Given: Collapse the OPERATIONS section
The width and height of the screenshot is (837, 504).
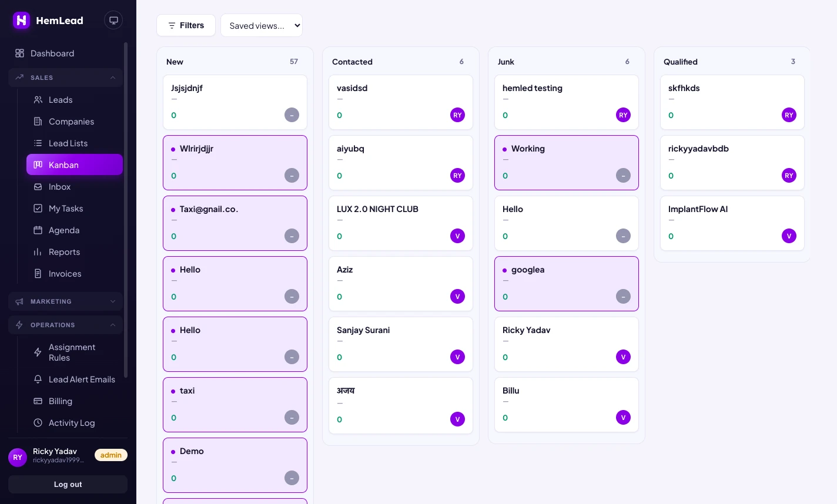Looking at the screenshot, I should pyautogui.click(x=65, y=325).
